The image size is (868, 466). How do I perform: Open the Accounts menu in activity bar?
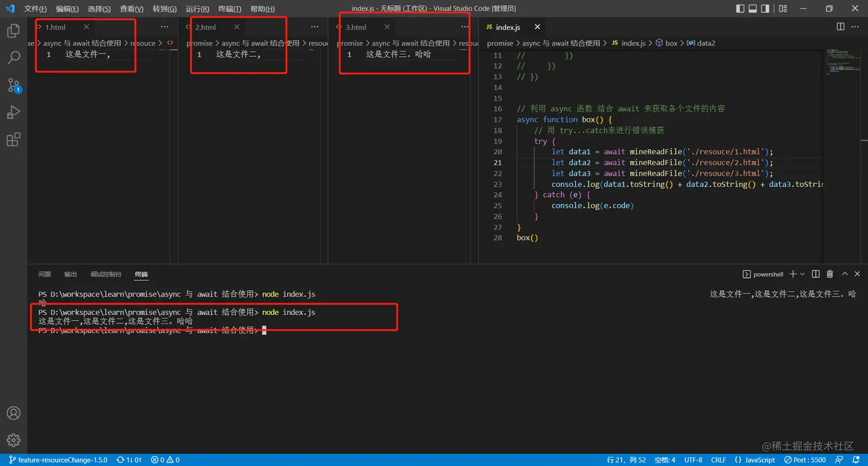(x=13, y=413)
